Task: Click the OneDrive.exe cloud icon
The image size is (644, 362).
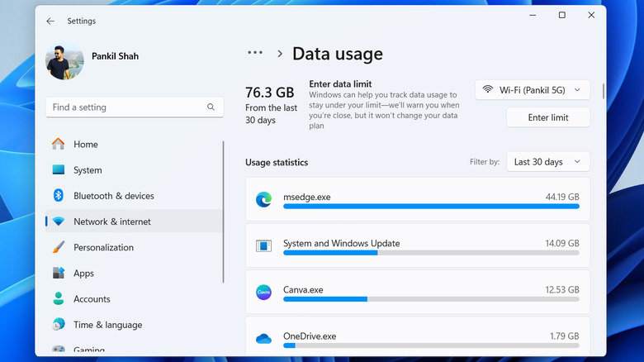Action: pos(263,338)
